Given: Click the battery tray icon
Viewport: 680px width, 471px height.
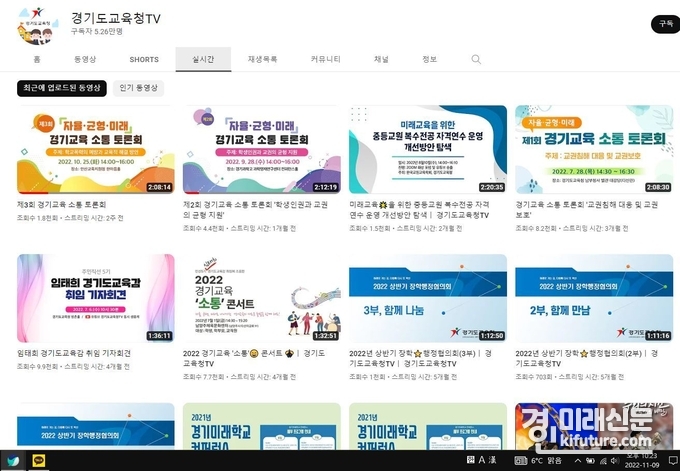Looking at the screenshot, I should pos(590,461).
